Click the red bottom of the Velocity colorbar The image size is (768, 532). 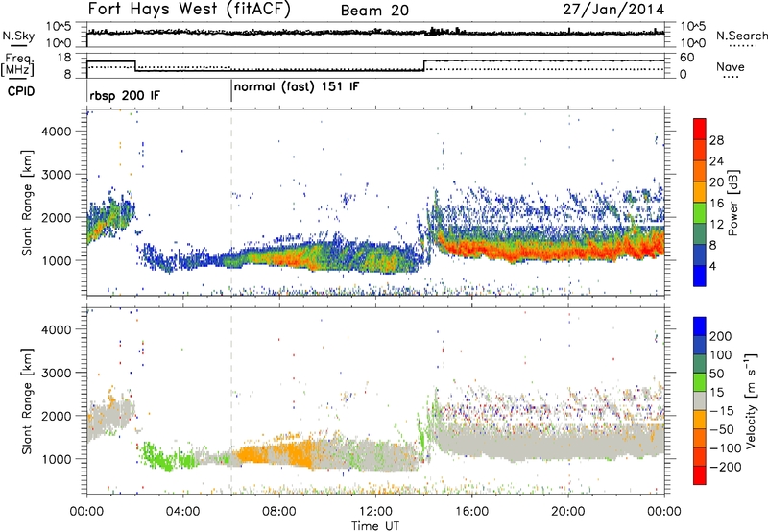coord(700,475)
